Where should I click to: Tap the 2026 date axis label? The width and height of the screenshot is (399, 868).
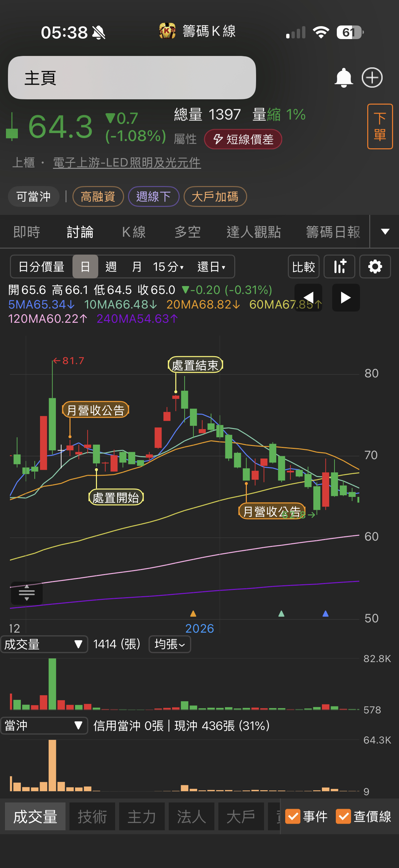pos(200,628)
